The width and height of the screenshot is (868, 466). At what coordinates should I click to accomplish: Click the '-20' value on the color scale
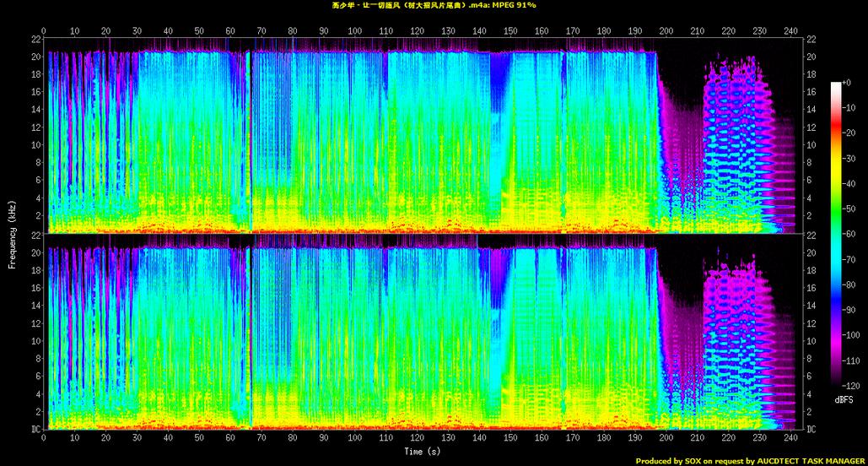[849, 133]
